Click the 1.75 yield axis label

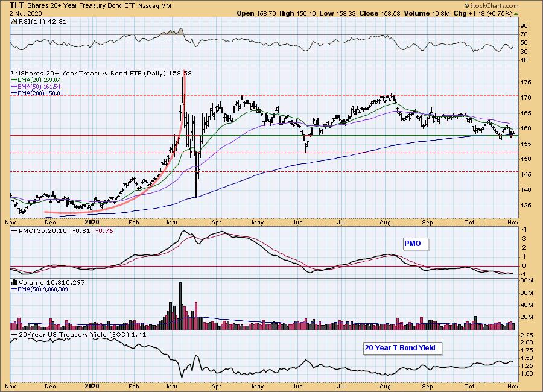point(526,350)
